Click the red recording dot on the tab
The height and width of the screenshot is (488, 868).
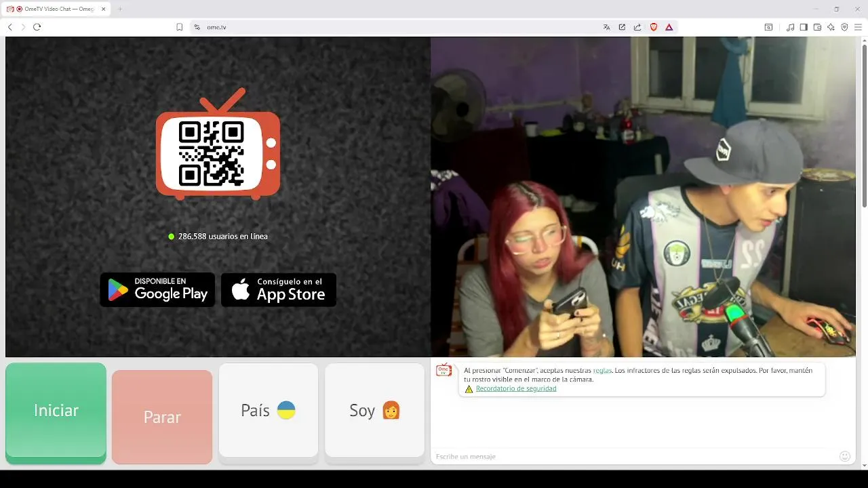19,9
